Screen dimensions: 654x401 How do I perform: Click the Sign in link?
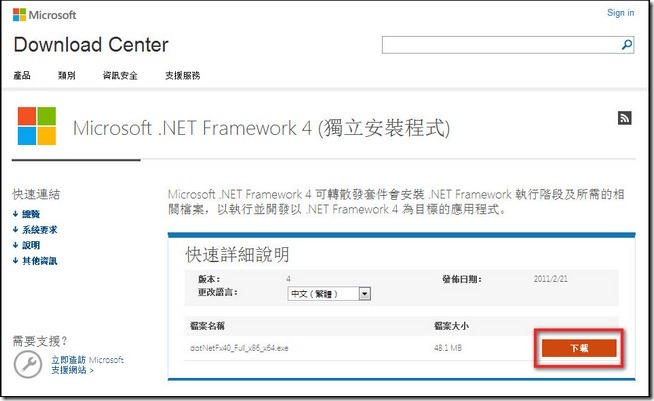[620, 13]
